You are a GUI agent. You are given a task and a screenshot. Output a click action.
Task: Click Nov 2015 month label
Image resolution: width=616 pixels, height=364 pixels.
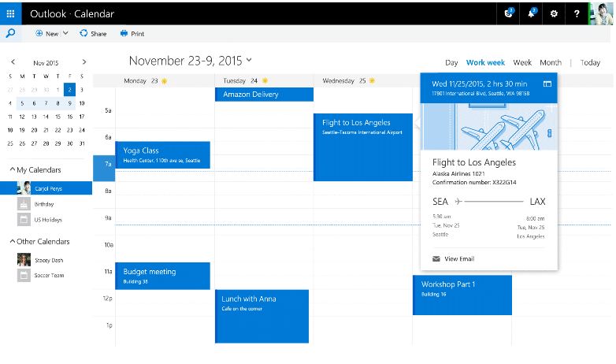coord(46,63)
